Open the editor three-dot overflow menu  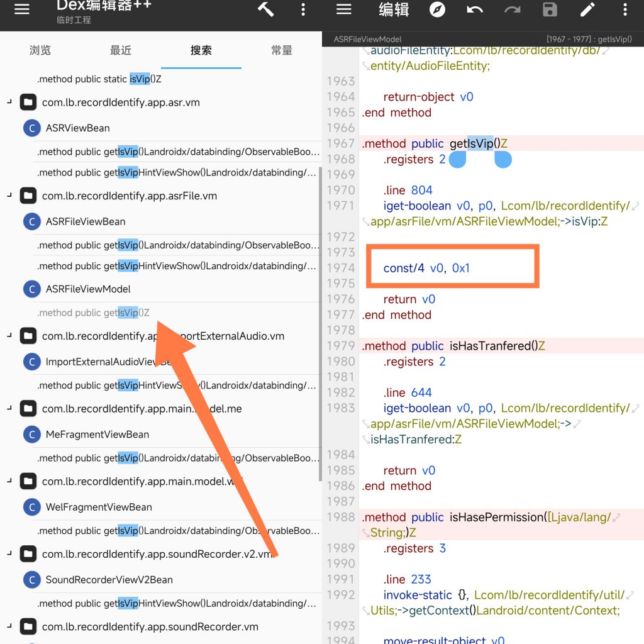(x=625, y=9)
